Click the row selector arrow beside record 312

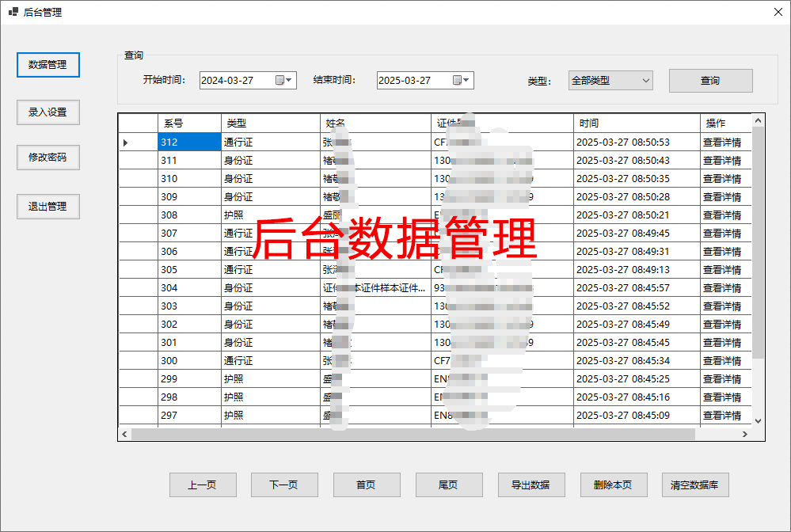click(124, 141)
